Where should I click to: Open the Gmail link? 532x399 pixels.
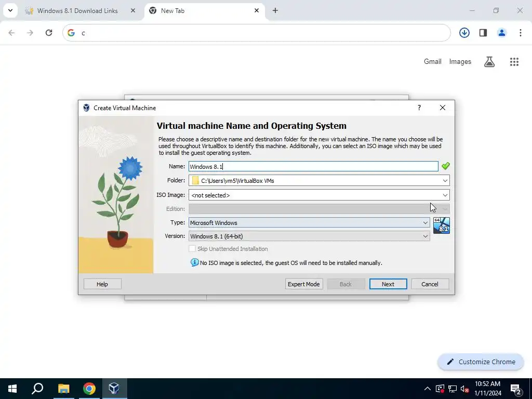click(433, 62)
